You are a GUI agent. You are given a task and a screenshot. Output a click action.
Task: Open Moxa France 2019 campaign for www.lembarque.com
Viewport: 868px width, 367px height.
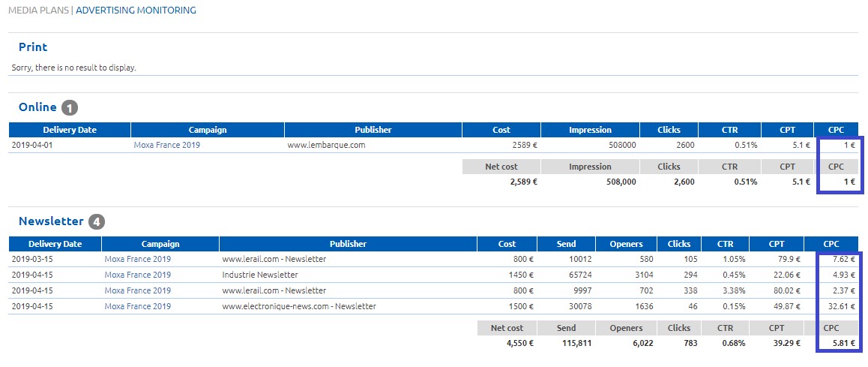(166, 145)
